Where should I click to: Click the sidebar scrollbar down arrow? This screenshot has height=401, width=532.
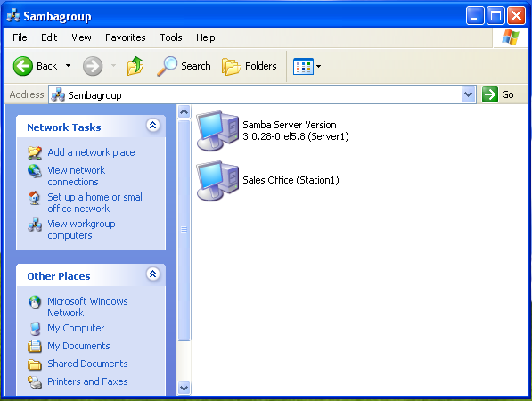[184, 388]
